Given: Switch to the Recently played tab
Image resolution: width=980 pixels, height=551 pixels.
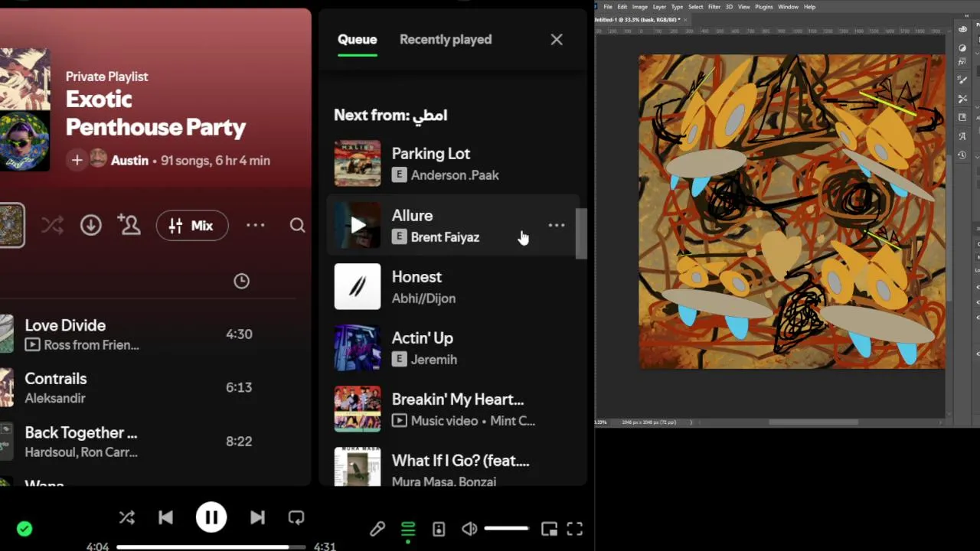Looking at the screenshot, I should (446, 40).
